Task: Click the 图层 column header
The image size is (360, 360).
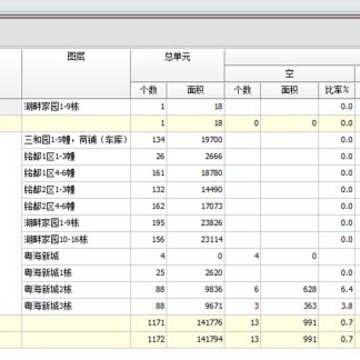Action: tap(76, 74)
